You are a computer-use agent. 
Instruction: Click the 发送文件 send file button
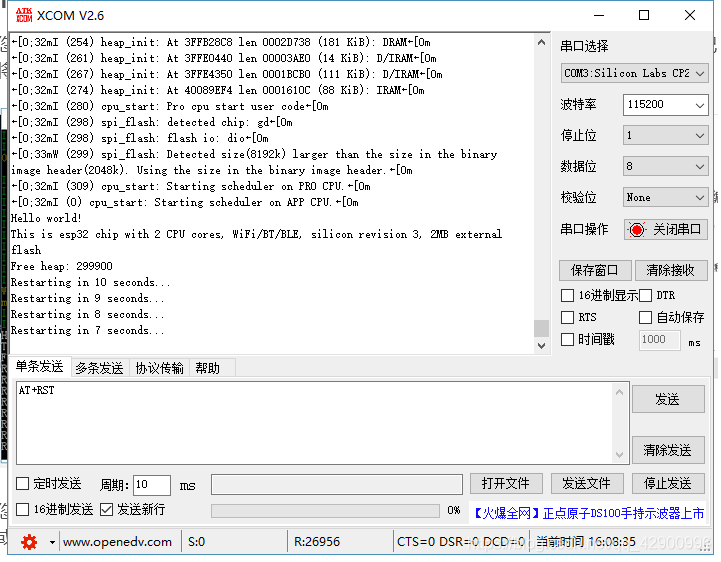coord(587,484)
